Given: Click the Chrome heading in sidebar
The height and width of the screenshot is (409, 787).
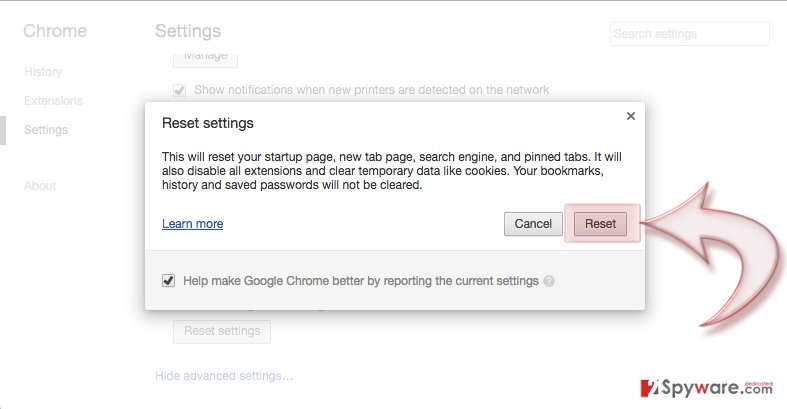Looking at the screenshot, I should [55, 31].
